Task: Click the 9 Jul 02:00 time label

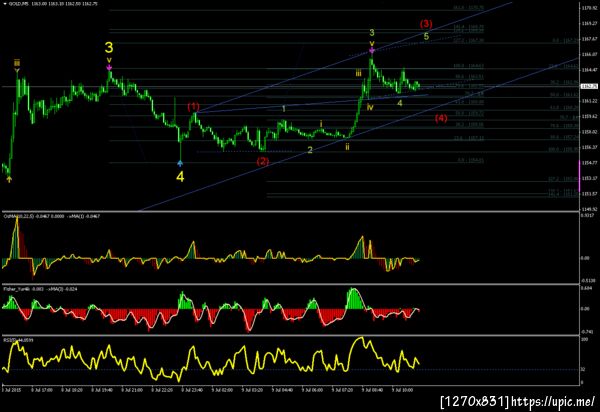Action: 222,390
